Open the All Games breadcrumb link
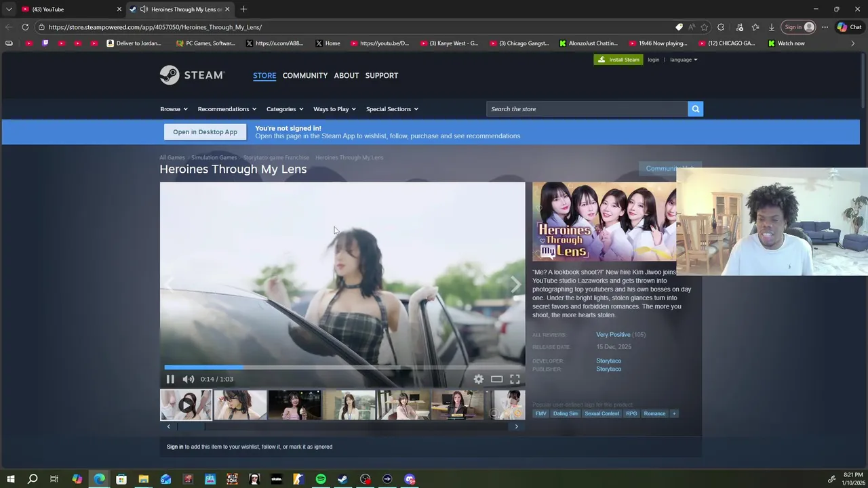The width and height of the screenshot is (868, 488). [172, 157]
